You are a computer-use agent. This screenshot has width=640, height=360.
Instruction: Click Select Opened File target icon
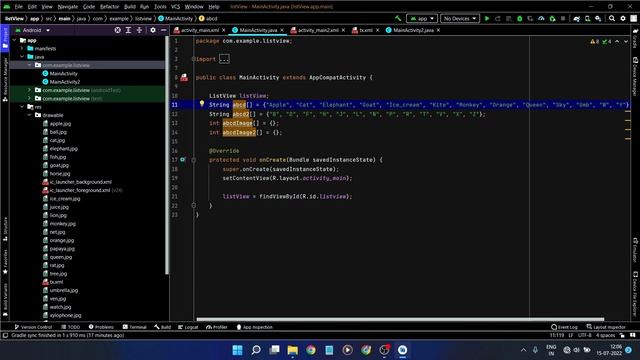[x=118, y=30]
